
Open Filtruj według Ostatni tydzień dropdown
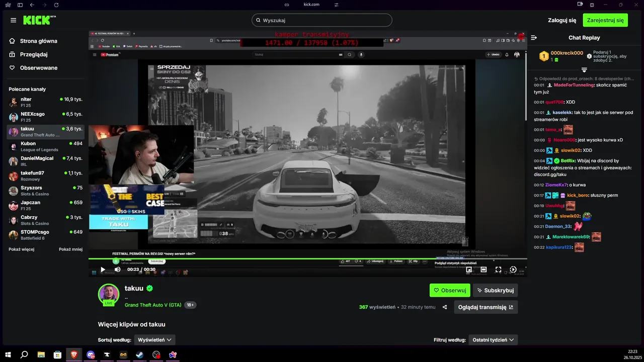click(493, 340)
